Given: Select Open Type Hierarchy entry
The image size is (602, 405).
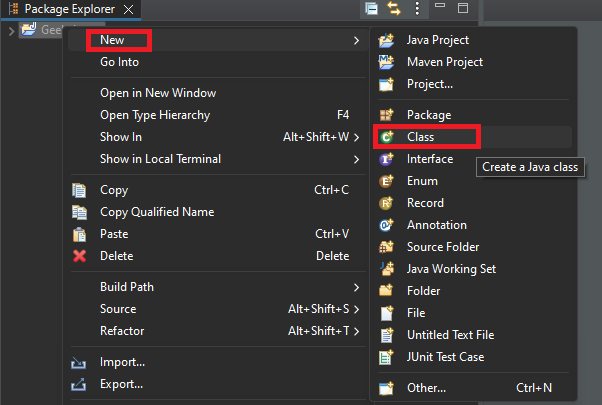Looking at the screenshot, I should [x=217, y=115].
